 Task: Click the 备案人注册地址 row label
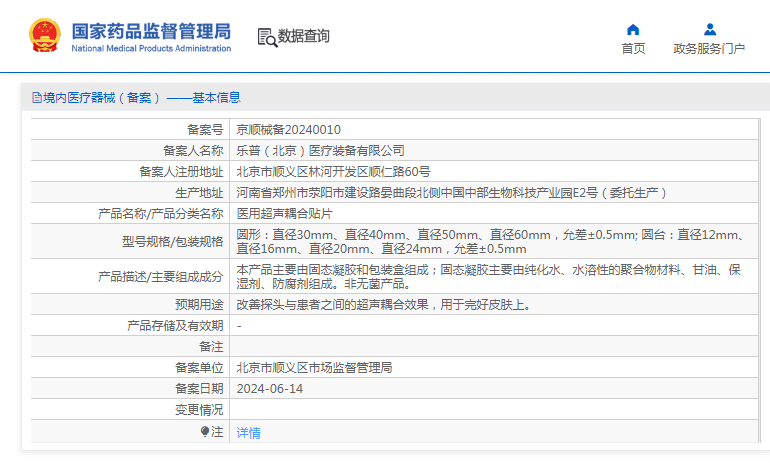(x=181, y=172)
